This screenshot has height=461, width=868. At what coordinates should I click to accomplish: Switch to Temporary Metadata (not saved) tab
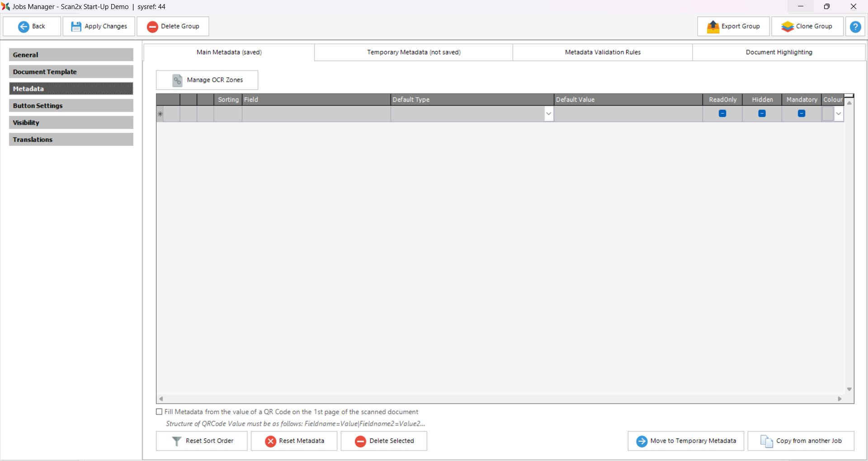(x=413, y=52)
